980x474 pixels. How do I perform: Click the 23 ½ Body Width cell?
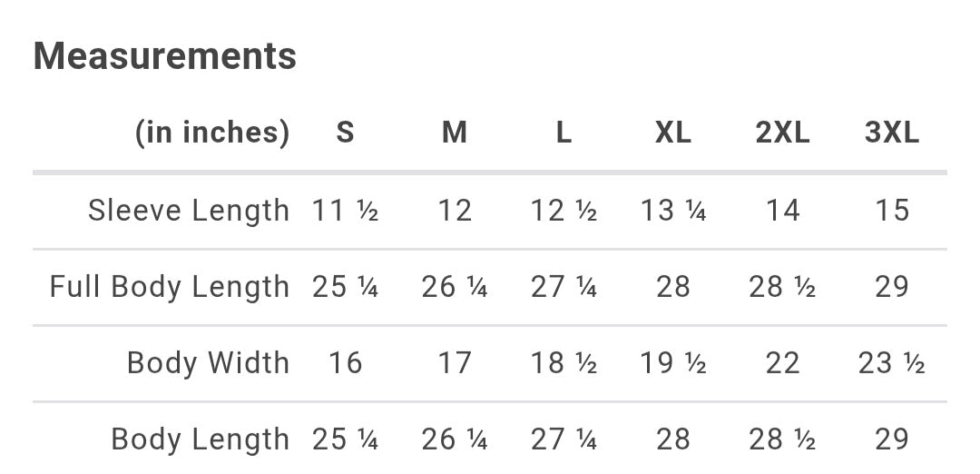(x=892, y=363)
